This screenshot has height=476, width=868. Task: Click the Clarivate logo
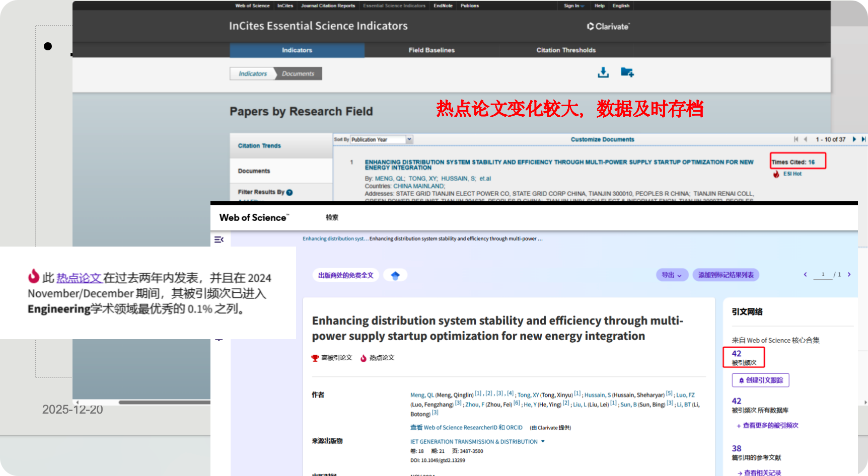coord(608,27)
